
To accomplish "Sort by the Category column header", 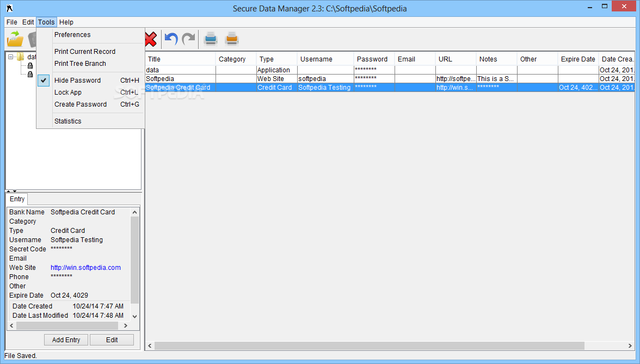I will point(236,59).
